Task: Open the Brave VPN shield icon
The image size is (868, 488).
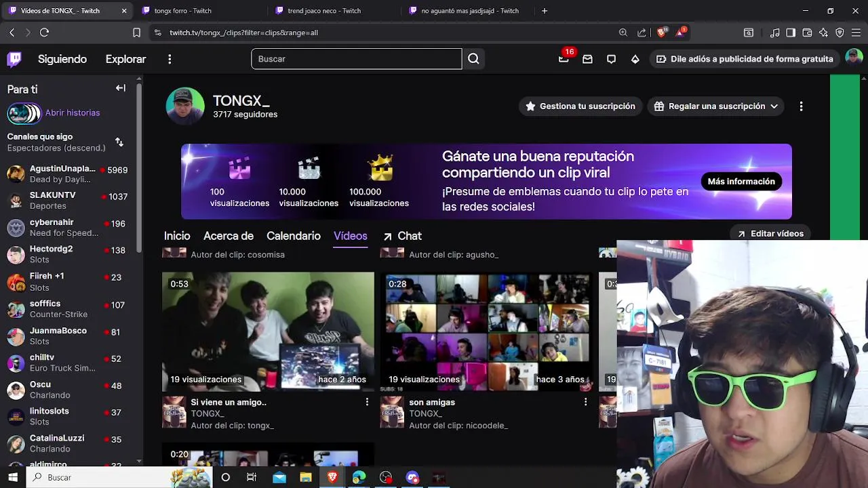Action: point(840,33)
